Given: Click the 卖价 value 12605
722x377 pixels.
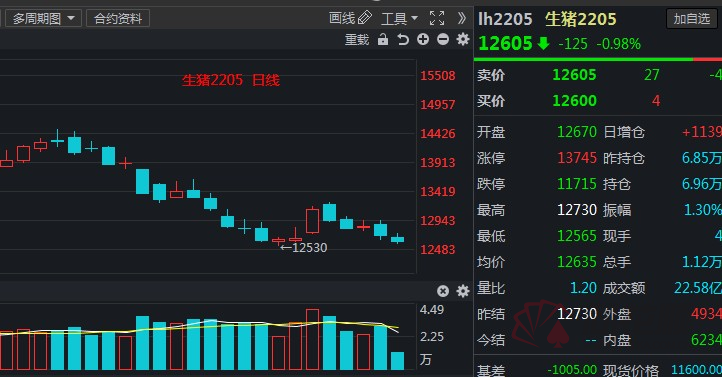Looking at the screenshot, I should click(574, 75).
